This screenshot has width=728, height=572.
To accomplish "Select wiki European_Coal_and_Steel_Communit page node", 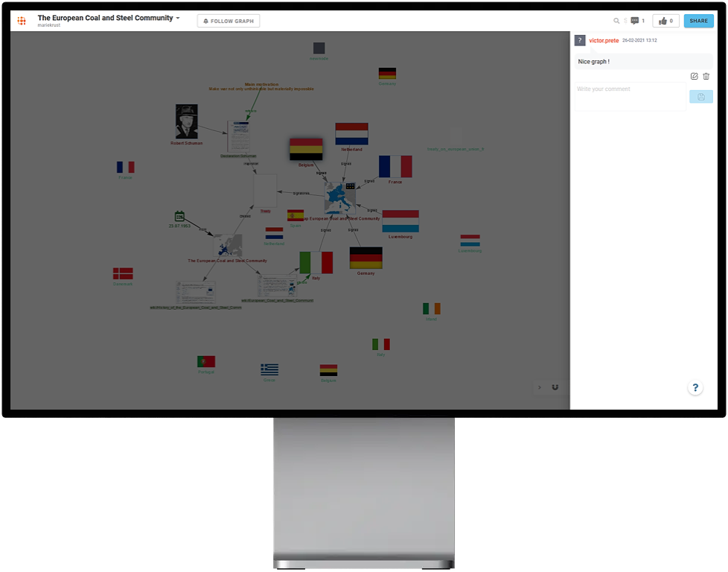I will tap(277, 286).
